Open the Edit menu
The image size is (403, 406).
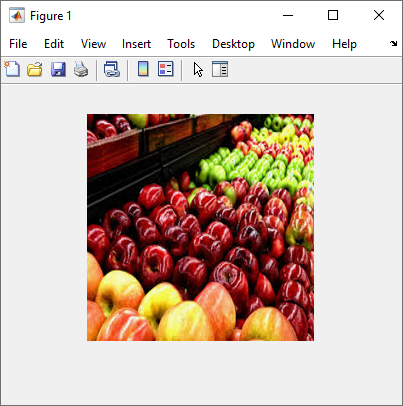54,44
